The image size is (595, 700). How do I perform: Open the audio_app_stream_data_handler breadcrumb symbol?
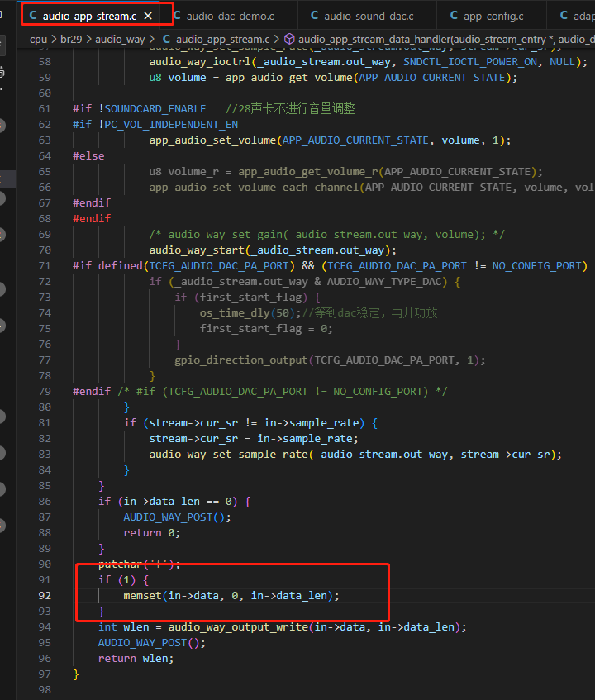[446, 40]
